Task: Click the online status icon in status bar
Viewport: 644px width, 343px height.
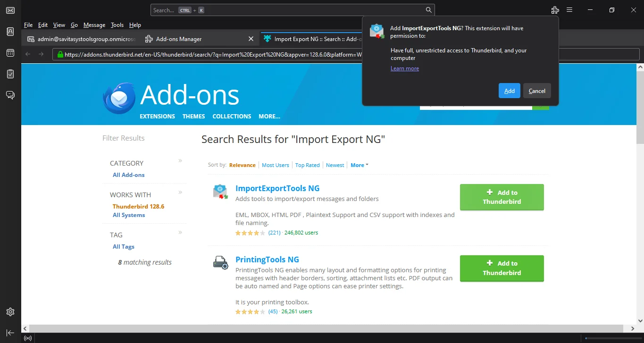Action: (28, 338)
